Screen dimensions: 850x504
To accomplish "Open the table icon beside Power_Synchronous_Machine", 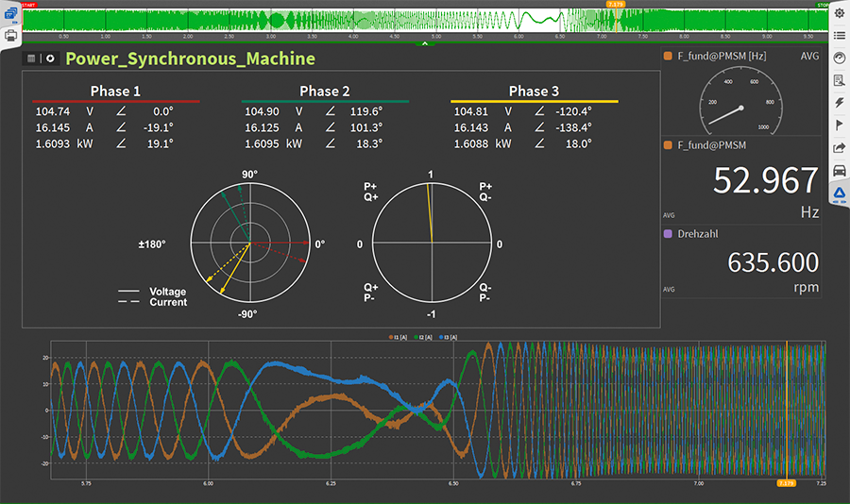I will coord(31,59).
